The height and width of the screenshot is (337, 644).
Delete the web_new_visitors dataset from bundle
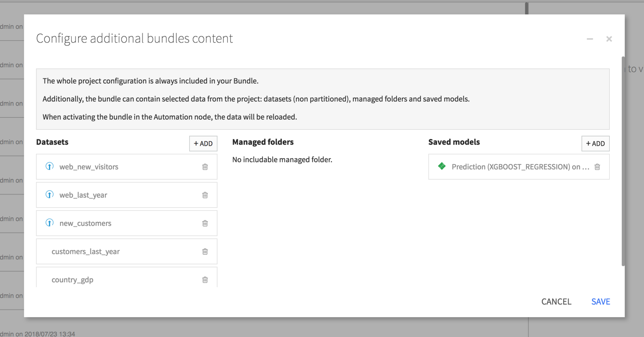click(205, 167)
